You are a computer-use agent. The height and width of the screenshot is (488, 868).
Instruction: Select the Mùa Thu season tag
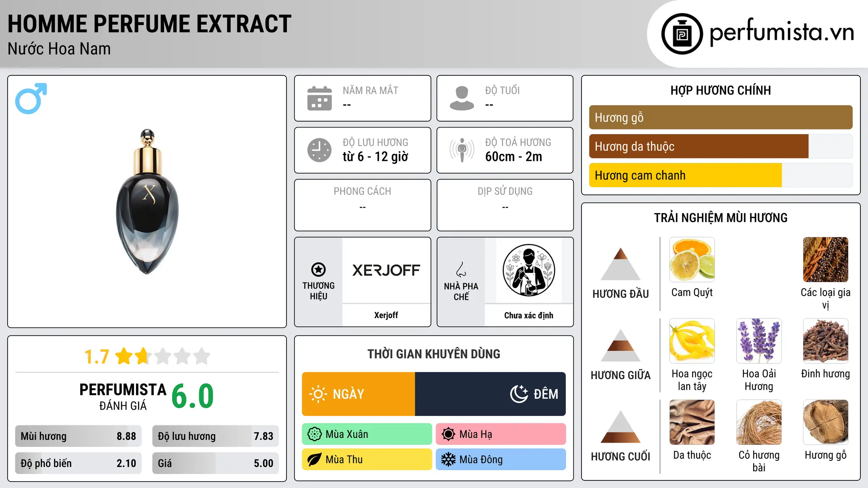[367, 460]
